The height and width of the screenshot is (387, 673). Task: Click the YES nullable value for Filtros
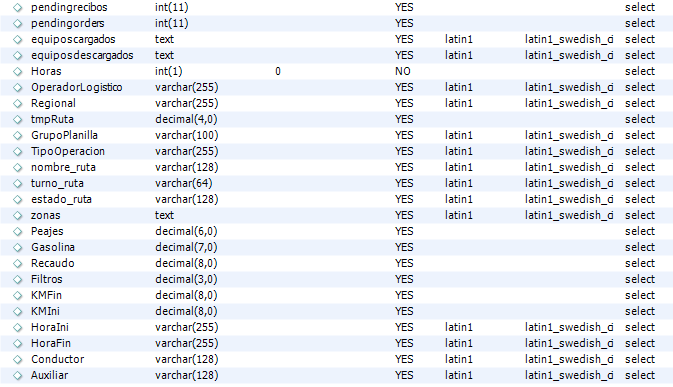[x=404, y=279]
